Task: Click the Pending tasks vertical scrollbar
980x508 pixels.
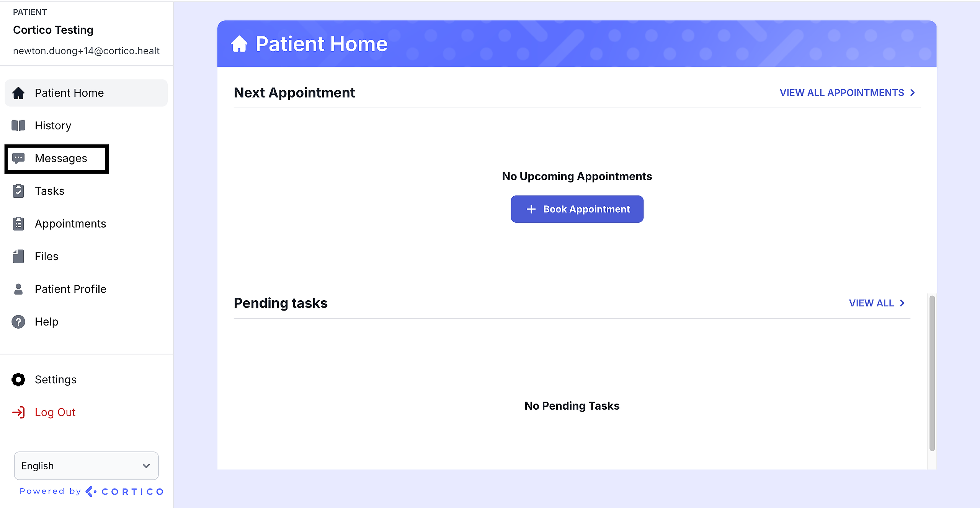Action: pos(932,373)
